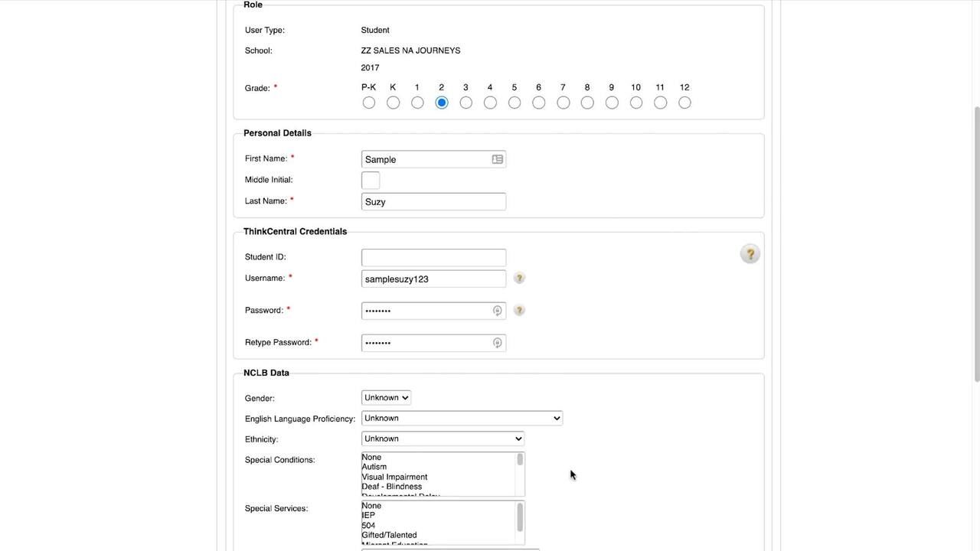Click the help icon beside Password

[x=519, y=311]
